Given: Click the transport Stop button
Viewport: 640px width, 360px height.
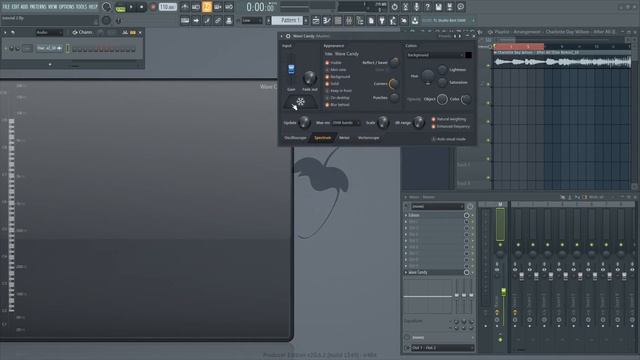Looking at the screenshot, I should 142,7.
